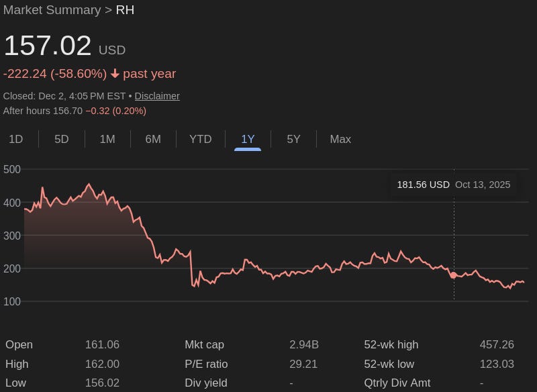
Task: Click the Low value 156.02
Action: pos(103,383)
